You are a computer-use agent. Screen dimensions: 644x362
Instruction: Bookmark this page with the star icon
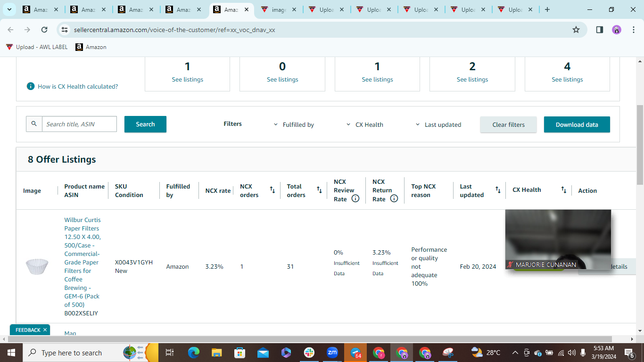coord(576,30)
